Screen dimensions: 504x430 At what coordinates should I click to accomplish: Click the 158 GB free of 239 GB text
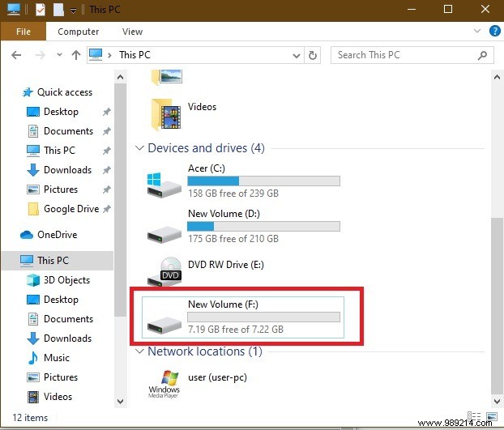tap(233, 194)
